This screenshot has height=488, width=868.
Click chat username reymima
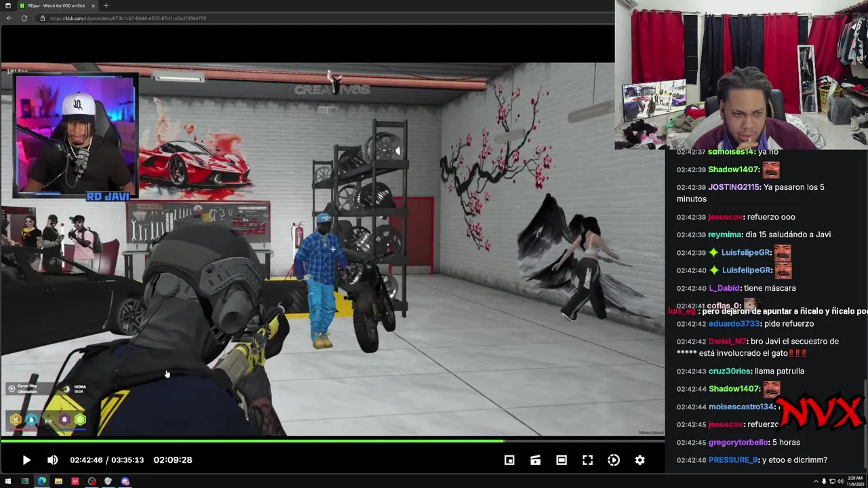tap(725, 235)
